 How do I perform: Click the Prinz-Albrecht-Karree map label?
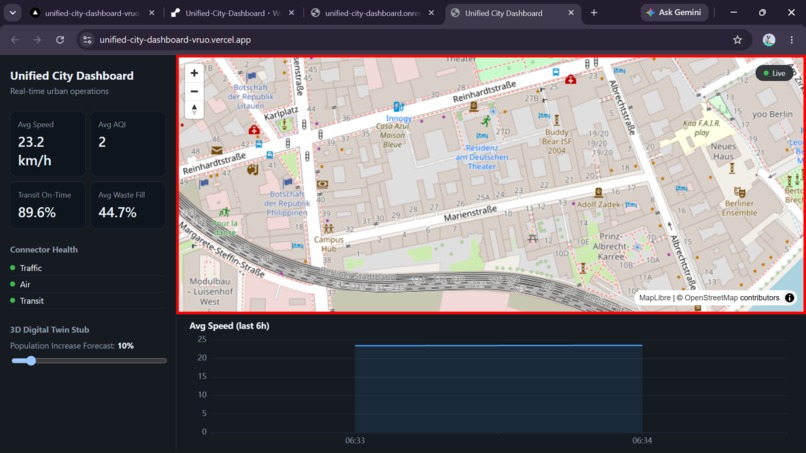pos(610,246)
